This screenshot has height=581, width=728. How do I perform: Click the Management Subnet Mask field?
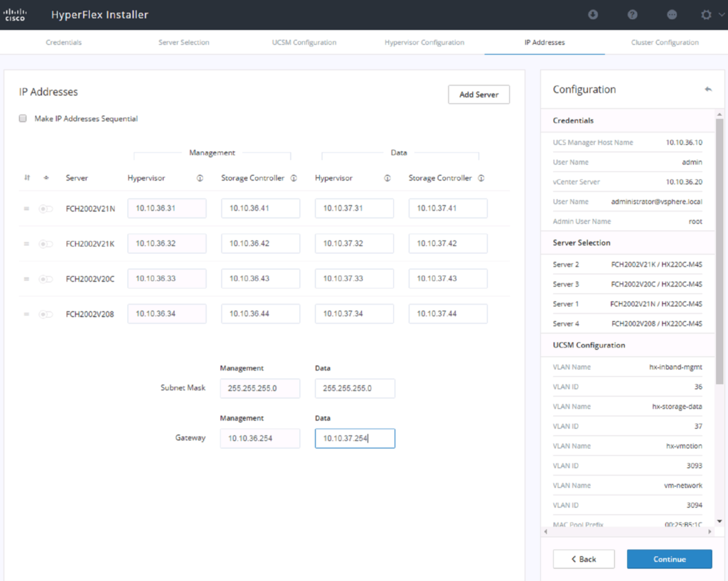pyautogui.click(x=260, y=388)
